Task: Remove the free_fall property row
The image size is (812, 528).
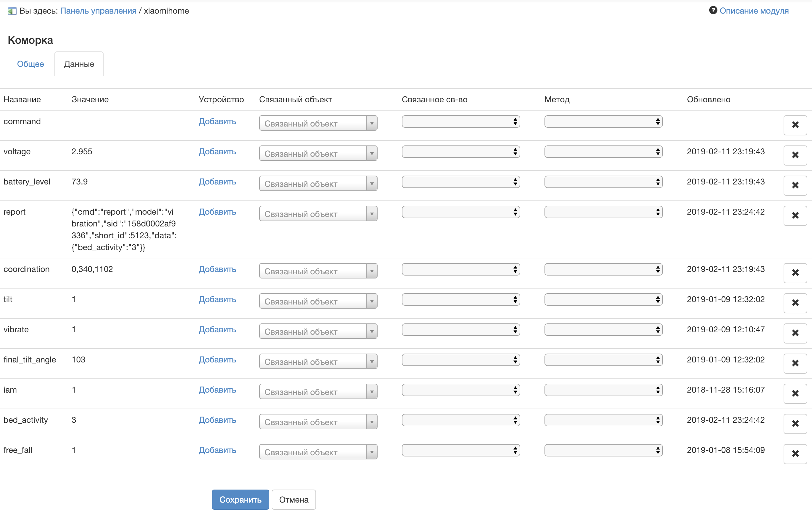Action: tap(795, 454)
